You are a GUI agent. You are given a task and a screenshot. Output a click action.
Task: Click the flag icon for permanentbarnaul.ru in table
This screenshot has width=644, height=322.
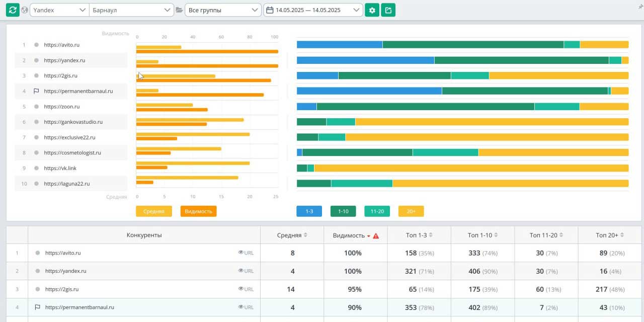click(x=37, y=307)
